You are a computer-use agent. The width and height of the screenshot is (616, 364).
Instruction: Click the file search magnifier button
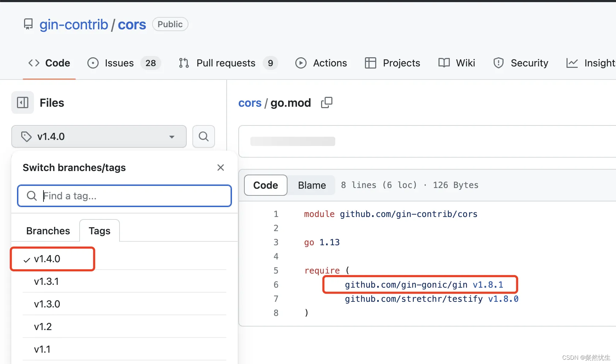click(x=204, y=136)
